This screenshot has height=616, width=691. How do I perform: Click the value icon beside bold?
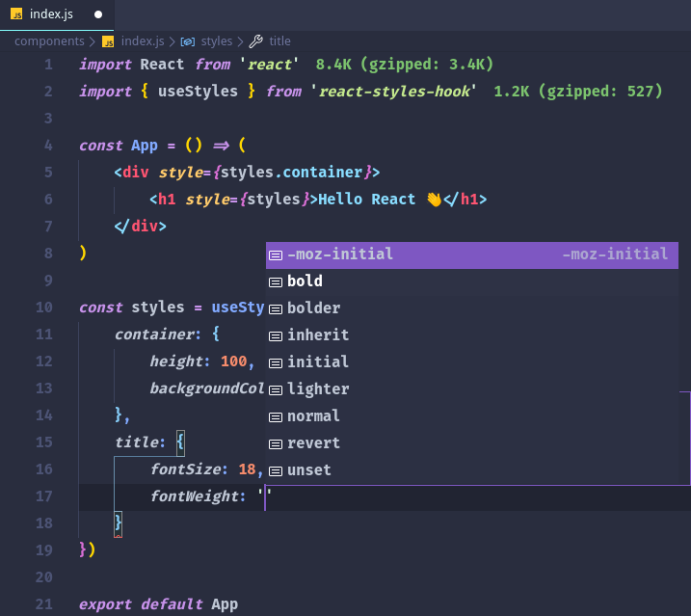276,282
